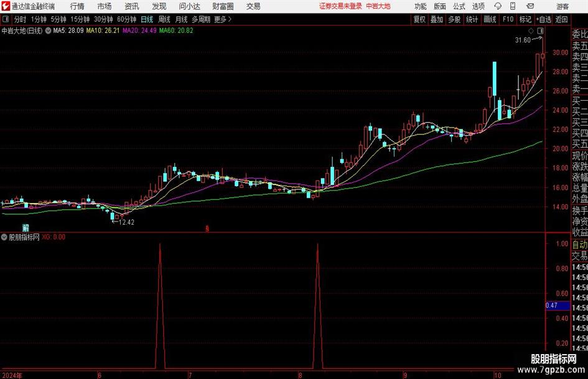Viewport: 588px width, 379px height.
Task: Click the MA20: 24.49 label
Action: pos(139,30)
